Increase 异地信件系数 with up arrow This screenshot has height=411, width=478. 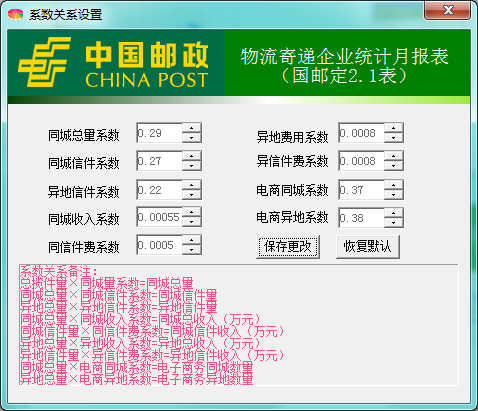[191, 185]
